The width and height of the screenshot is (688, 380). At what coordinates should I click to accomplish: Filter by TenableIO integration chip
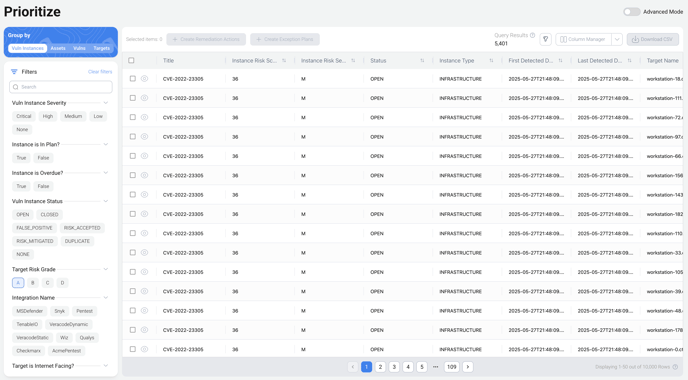tap(27, 324)
